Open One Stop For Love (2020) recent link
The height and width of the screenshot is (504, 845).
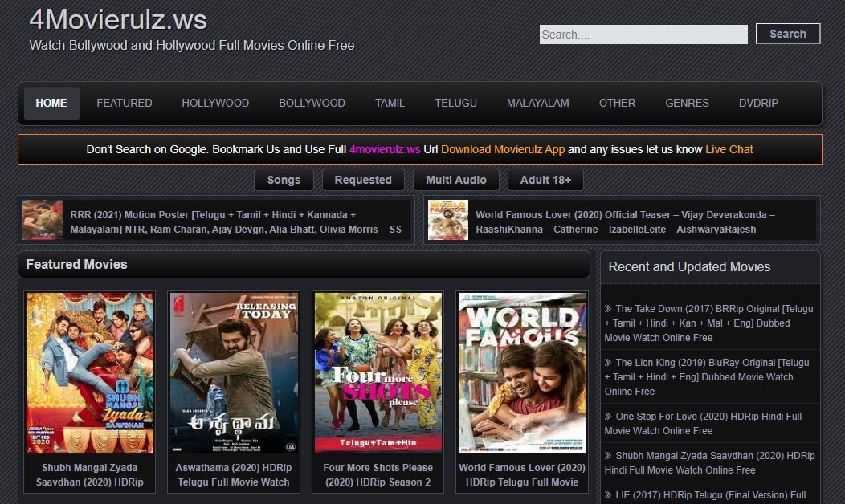[704, 423]
